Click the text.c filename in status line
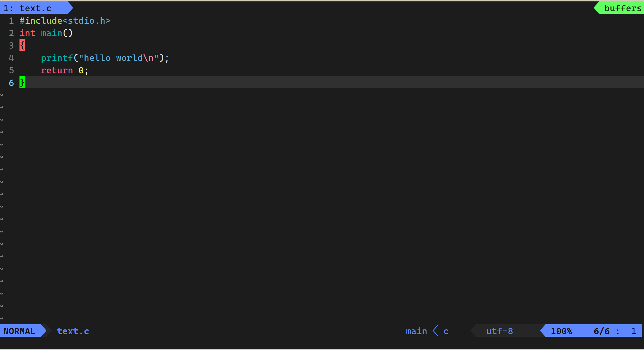The height and width of the screenshot is (350, 644). click(x=73, y=331)
